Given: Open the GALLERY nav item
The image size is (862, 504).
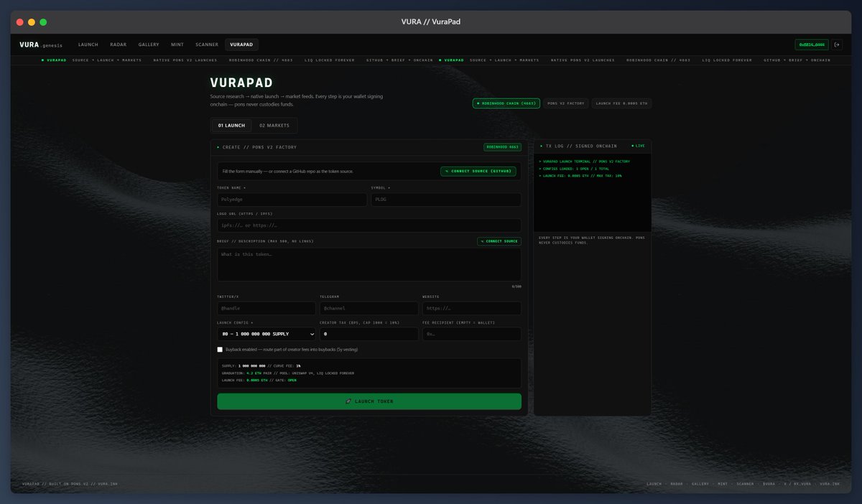Looking at the screenshot, I should pos(149,45).
